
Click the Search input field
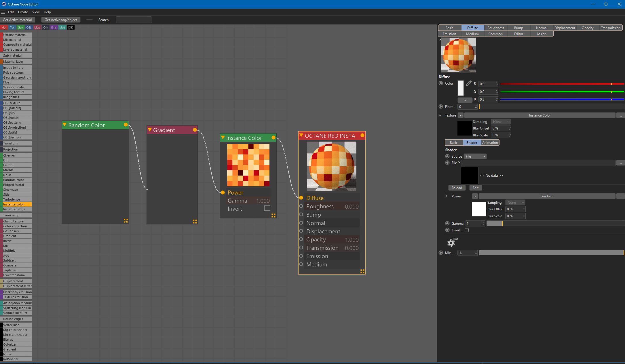(x=134, y=20)
